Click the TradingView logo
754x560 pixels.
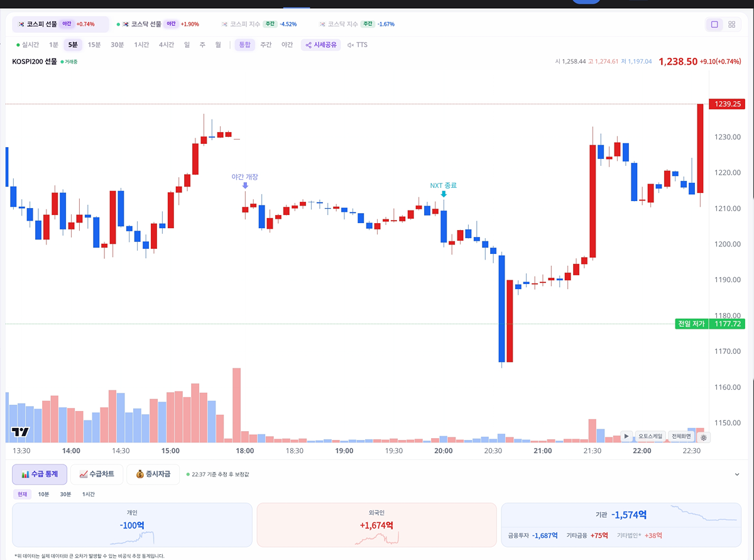[20, 432]
